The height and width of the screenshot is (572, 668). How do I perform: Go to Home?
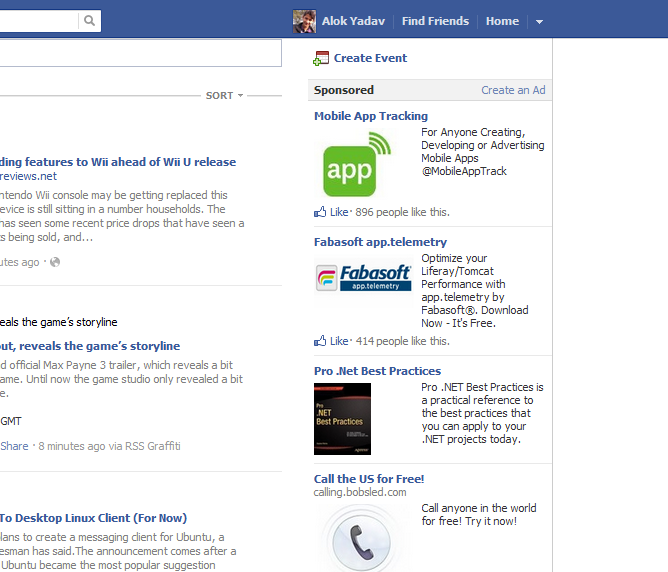(x=502, y=21)
